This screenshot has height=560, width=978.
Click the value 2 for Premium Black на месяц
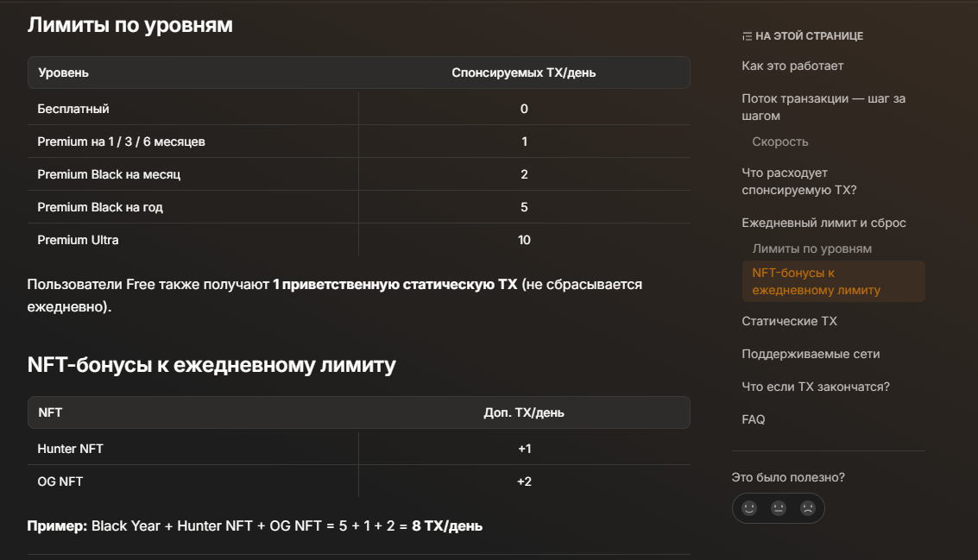tap(524, 174)
